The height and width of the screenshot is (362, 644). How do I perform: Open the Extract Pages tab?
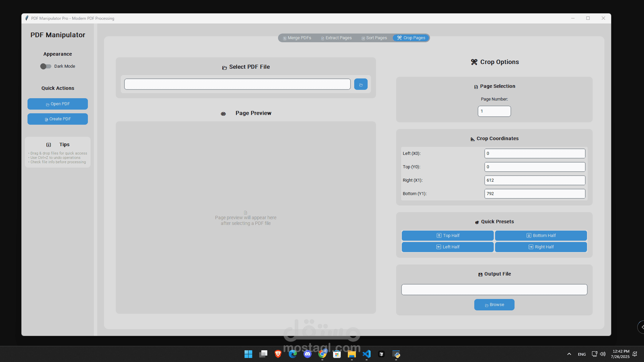(336, 38)
